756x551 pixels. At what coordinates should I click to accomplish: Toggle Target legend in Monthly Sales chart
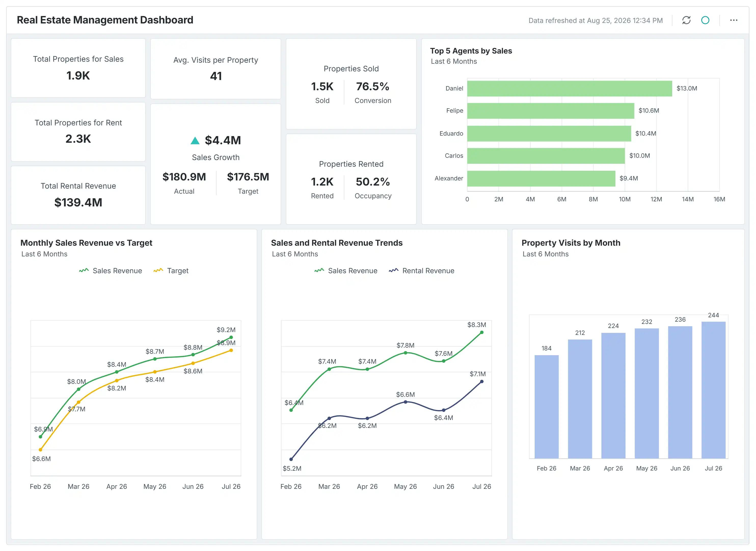tap(171, 270)
